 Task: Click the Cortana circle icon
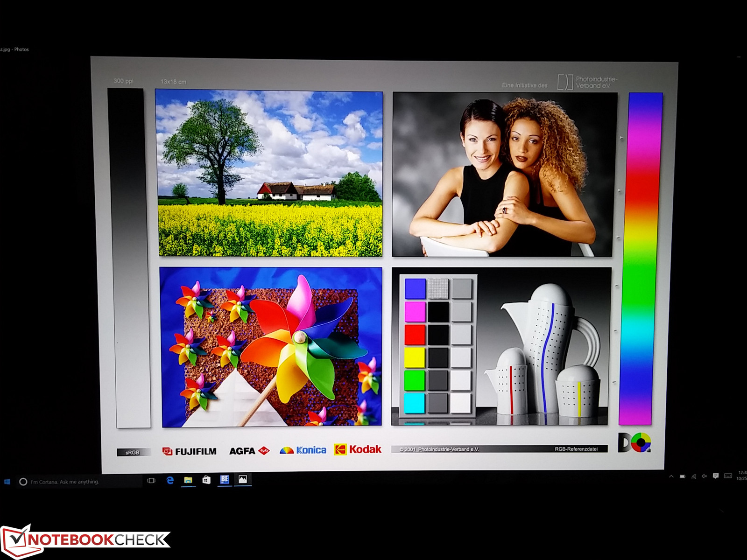[x=23, y=482]
